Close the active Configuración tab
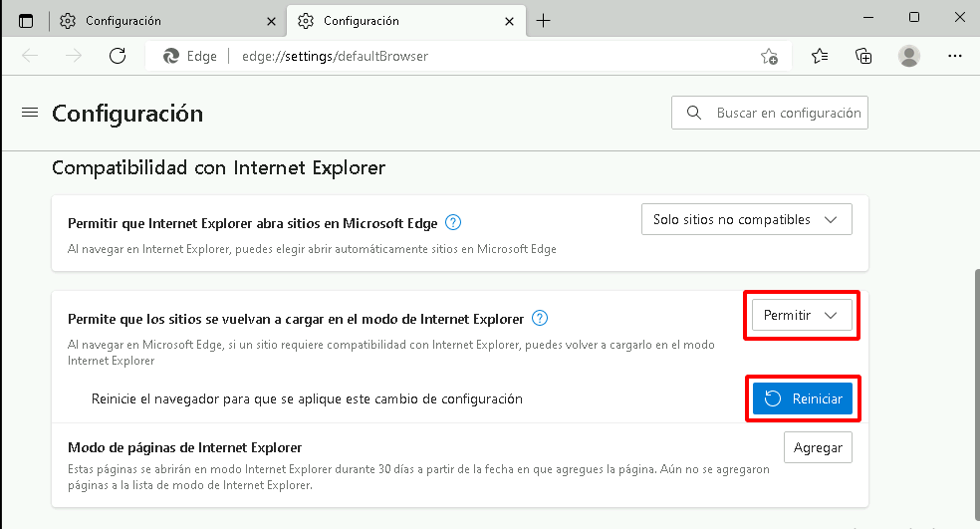 (x=509, y=21)
